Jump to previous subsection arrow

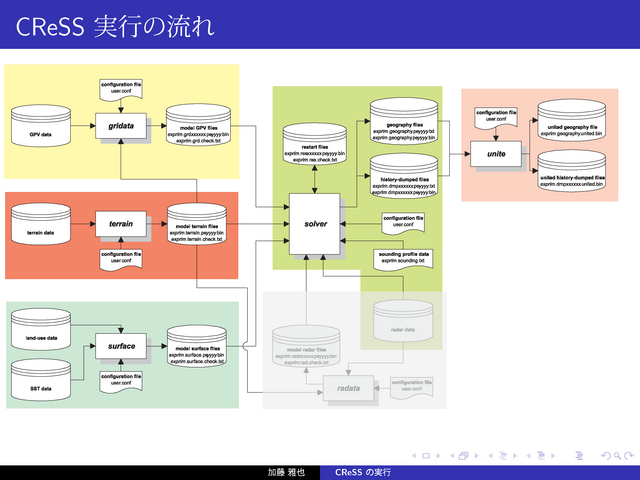(490, 456)
